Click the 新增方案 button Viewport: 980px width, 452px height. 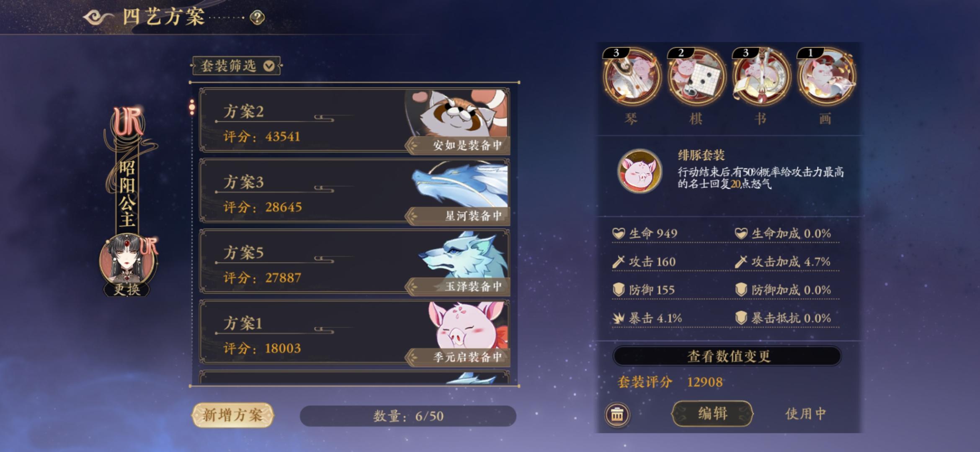[x=232, y=415]
